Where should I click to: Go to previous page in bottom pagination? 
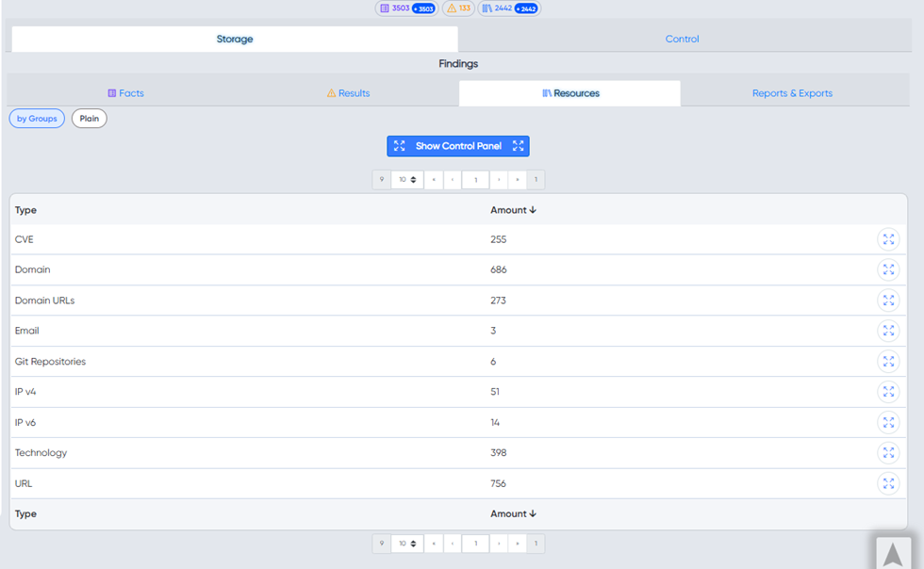(452, 544)
